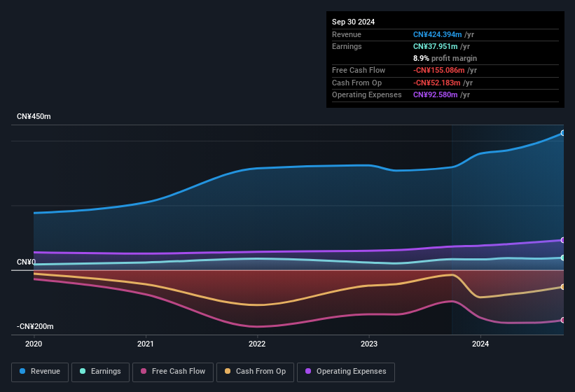Click the Cash From Op label in tooltip

356,83
